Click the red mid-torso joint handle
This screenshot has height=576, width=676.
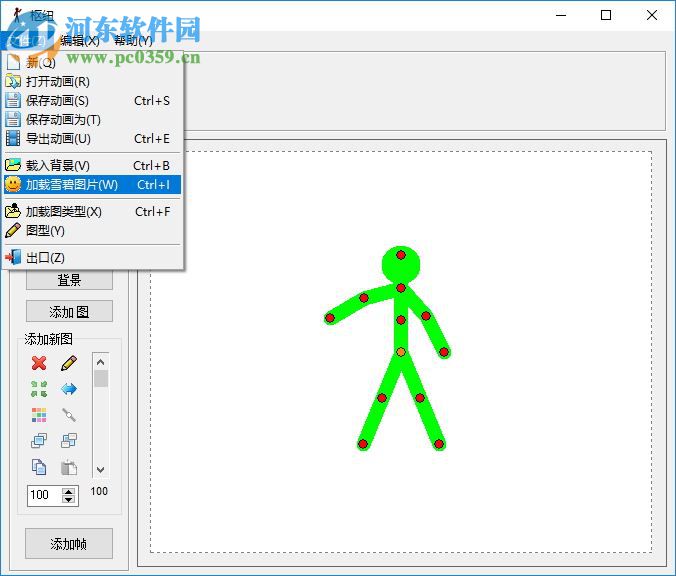pos(401,320)
